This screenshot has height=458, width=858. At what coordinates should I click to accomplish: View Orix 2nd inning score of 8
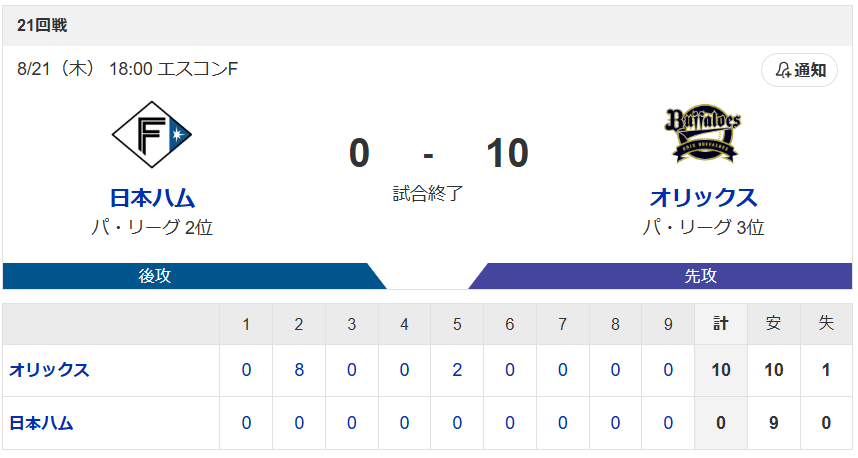(x=299, y=370)
